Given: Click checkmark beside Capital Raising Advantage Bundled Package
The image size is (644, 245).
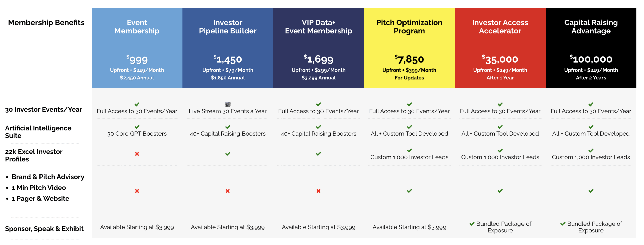Looking at the screenshot, I should [x=563, y=224].
